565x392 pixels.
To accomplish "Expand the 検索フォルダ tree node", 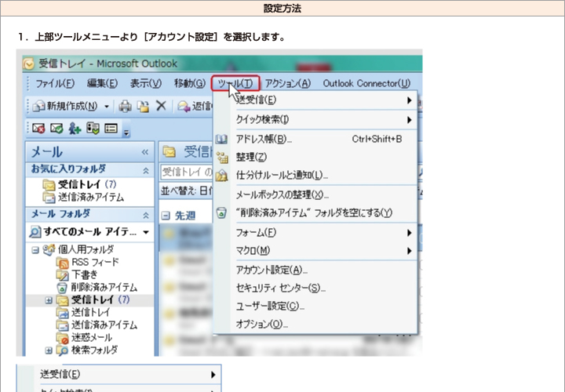I will [49, 350].
